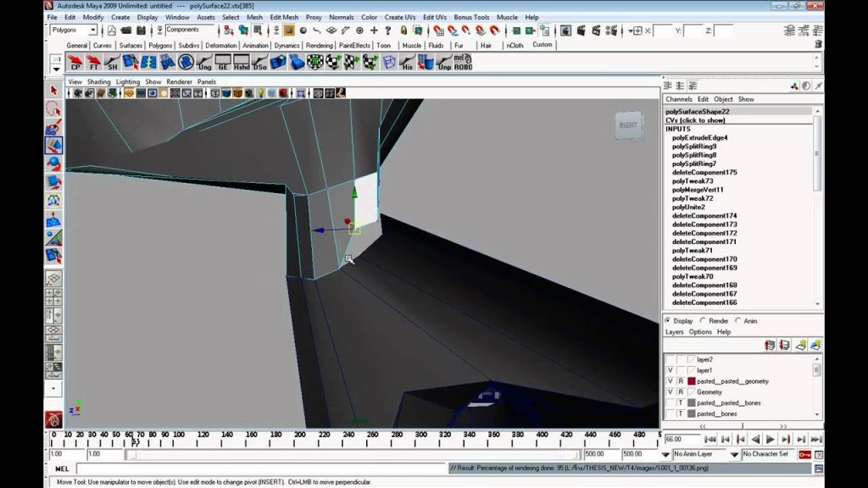The image size is (868, 488).
Task: Open the layer editor Options menu
Action: [x=699, y=332]
